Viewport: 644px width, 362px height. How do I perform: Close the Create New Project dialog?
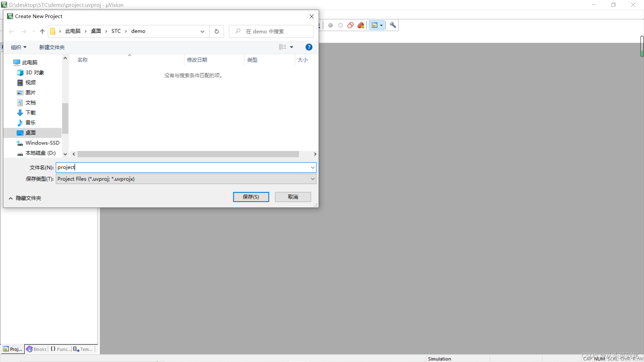[312, 16]
